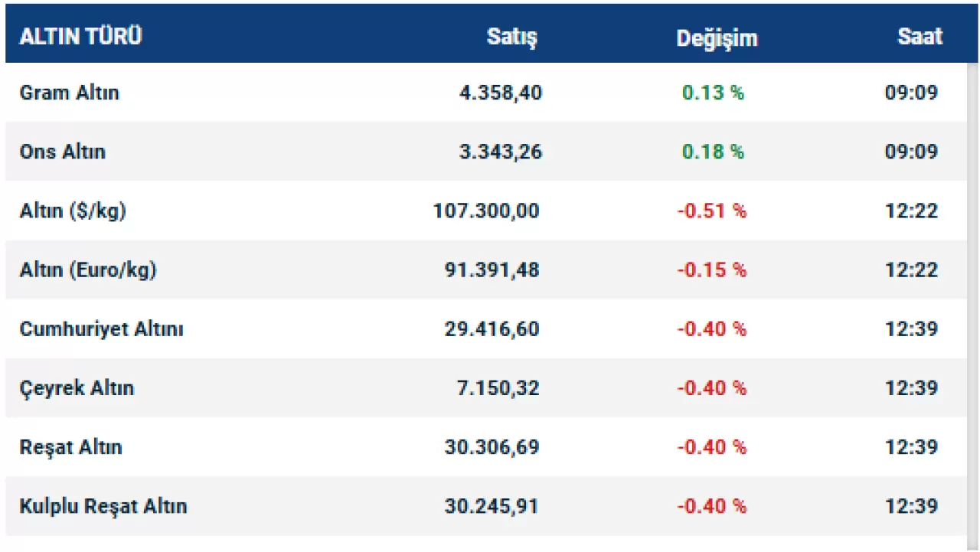Open the Çeyrek Altın entry

click(x=77, y=388)
